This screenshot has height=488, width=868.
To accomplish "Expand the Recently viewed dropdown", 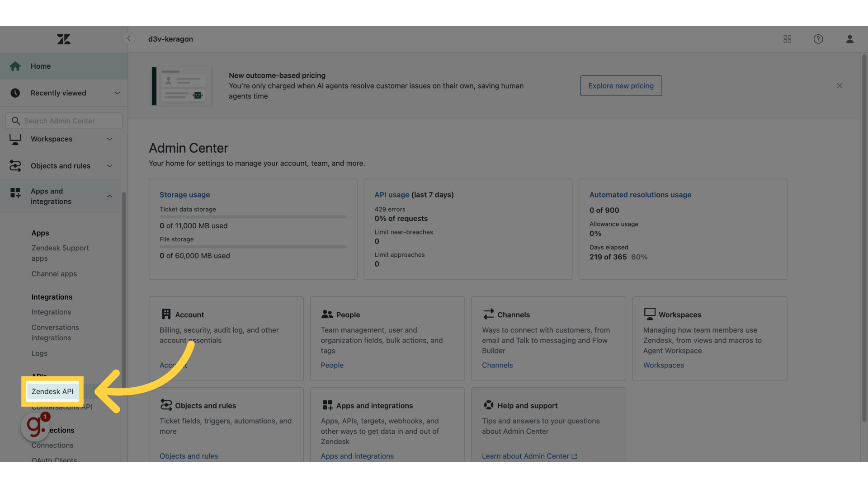I will [x=117, y=93].
